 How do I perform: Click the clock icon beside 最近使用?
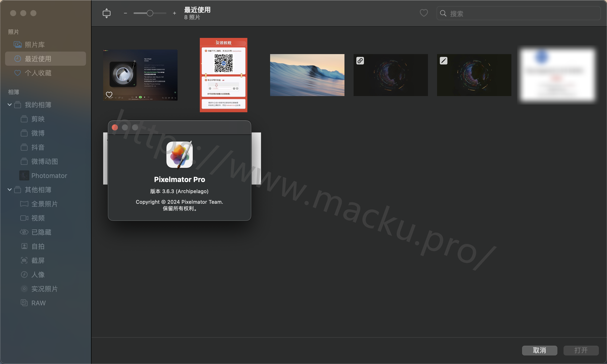pyautogui.click(x=17, y=59)
